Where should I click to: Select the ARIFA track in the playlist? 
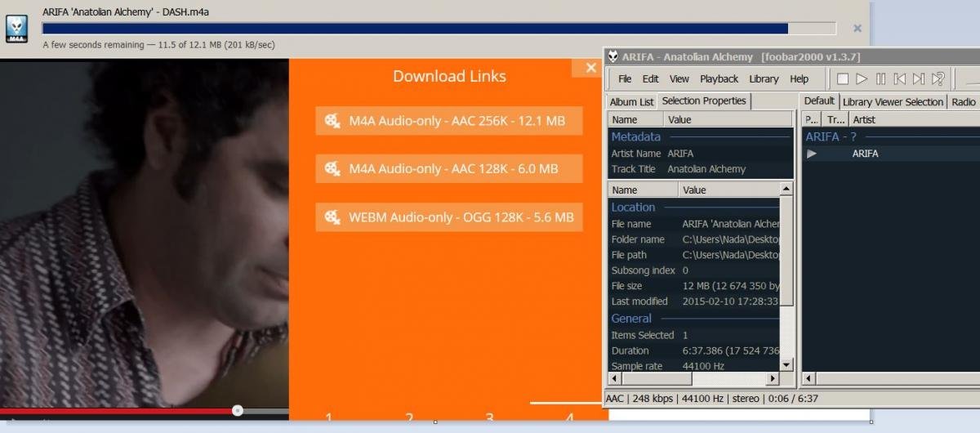point(865,154)
